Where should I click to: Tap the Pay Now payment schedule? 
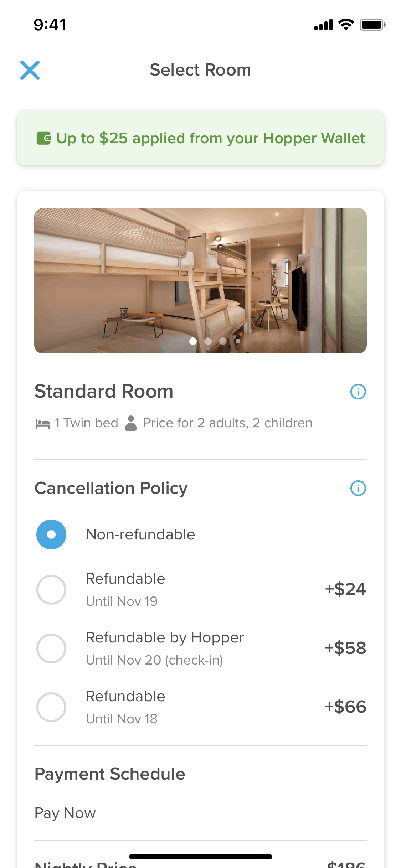coord(65,813)
